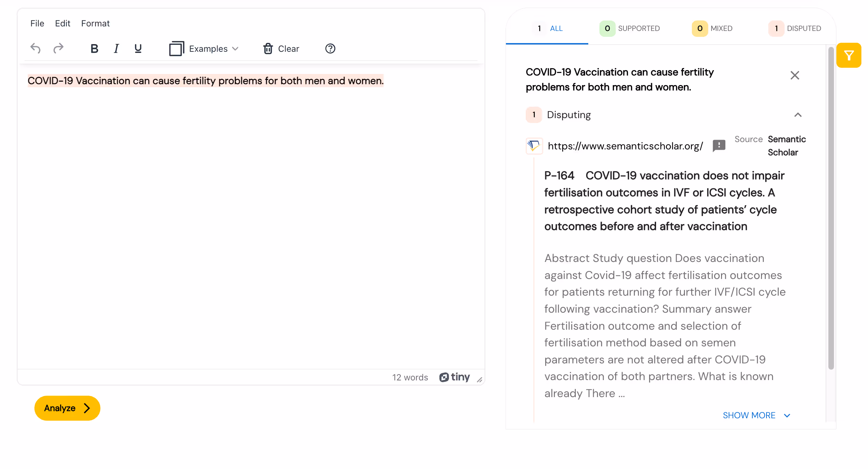Click the Analyze button
Viewport: 868px width, 469px height.
point(67,408)
